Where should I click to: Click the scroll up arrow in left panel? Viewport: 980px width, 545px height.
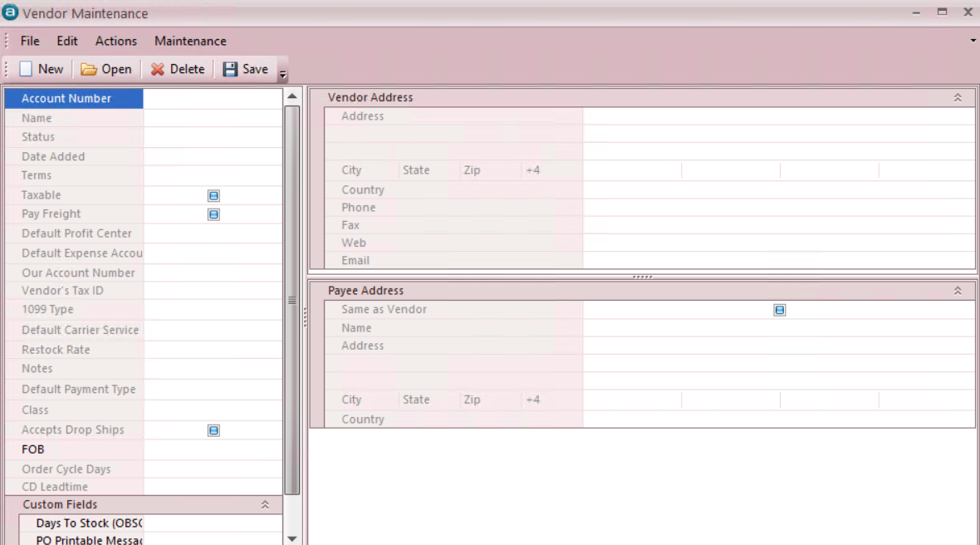click(292, 96)
